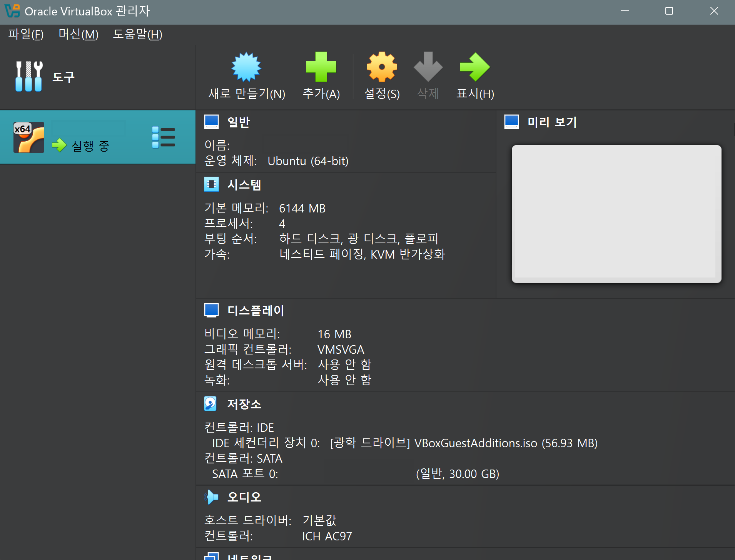The image size is (735, 560).
Task: Click the processor count '4' value
Action: point(282,224)
